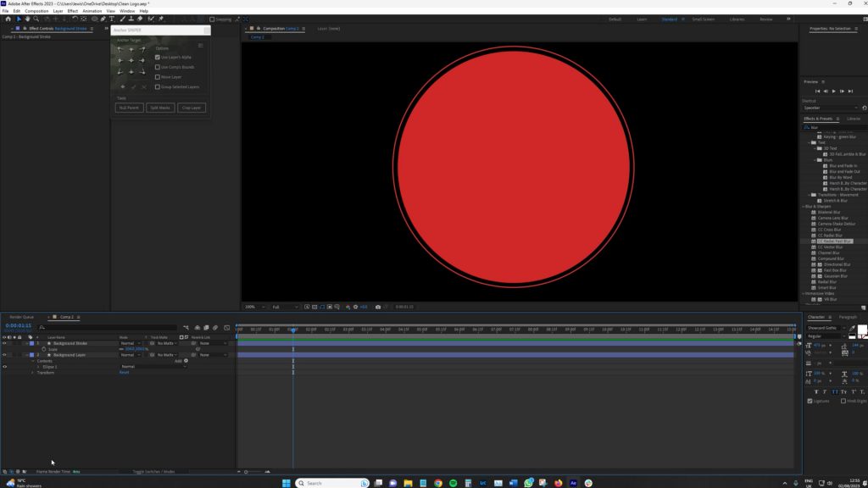Image resolution: width=868 pixels, height=488 pixels.
Task: Open preview shortcut Spacebar dropdown
Action: coord(830,108)
